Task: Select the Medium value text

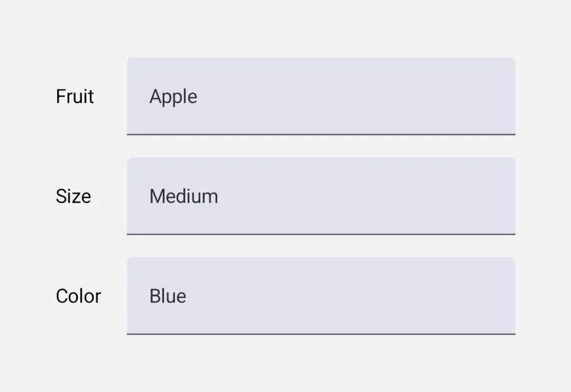Action: click(183, 196)
